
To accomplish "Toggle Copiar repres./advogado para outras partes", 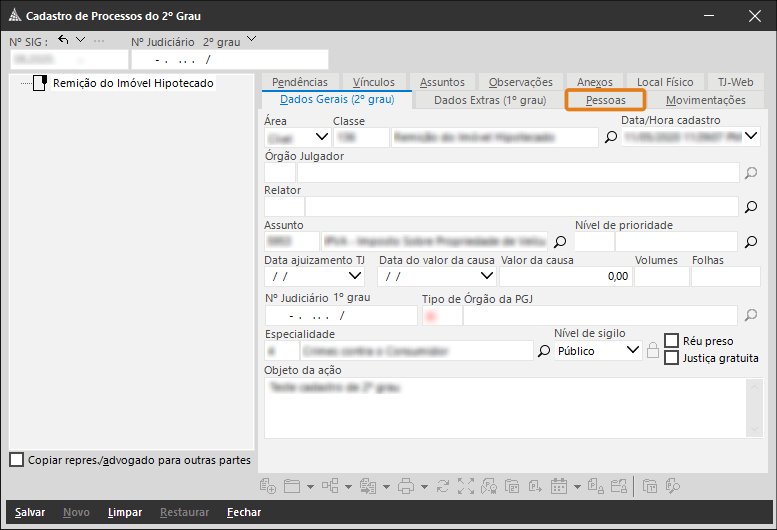I will [x=16, y=460].
